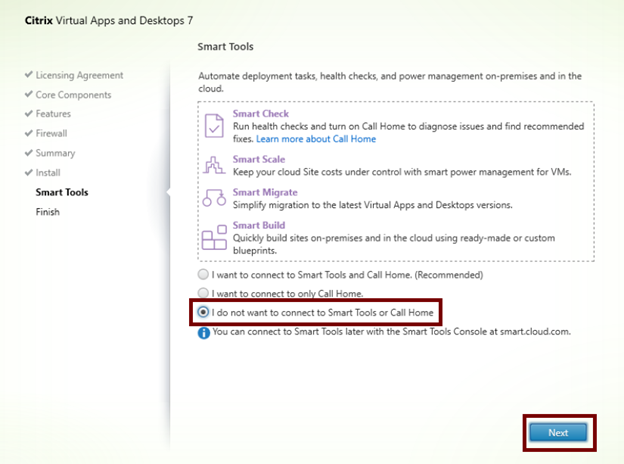Click the Smart Migrate heading
The width and height of the screenshot is (624, 464).
point(265,192)
